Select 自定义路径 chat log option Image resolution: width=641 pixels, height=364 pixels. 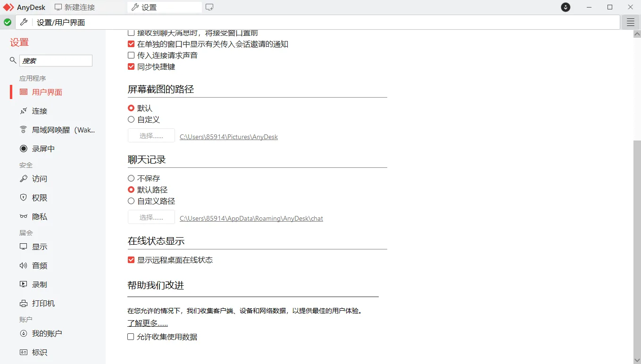pyautogui.click(x=131, y=201)
